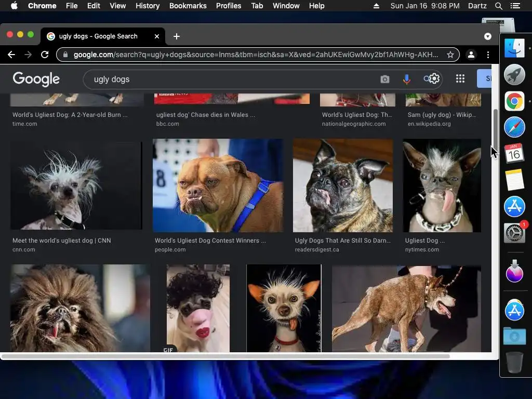
Task: Click the address bar URL
Action: [x=256, y=55]
